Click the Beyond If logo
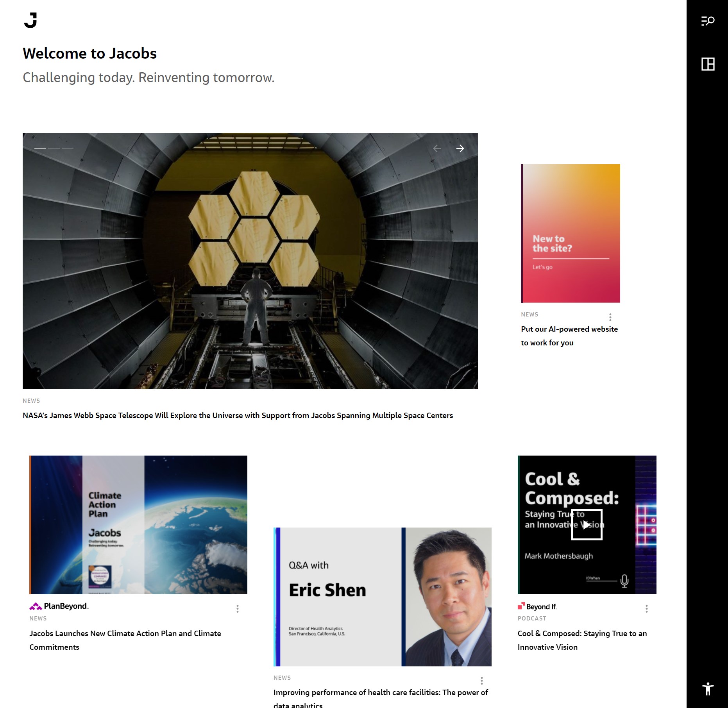The width and height of the screenshot is (728, 708). click(x=537, y=606)
